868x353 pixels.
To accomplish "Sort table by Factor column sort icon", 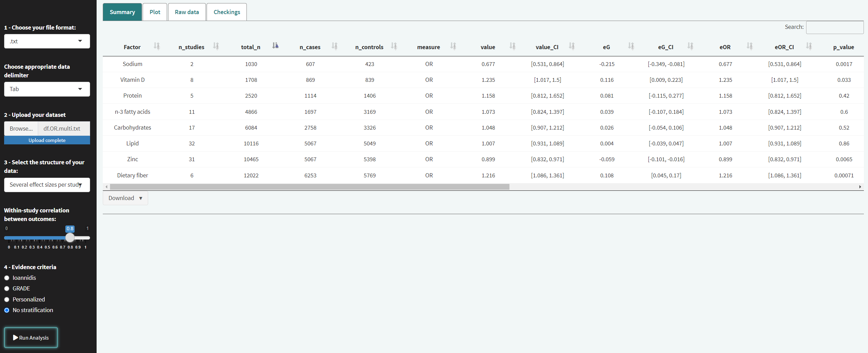I will coord(157,46).
